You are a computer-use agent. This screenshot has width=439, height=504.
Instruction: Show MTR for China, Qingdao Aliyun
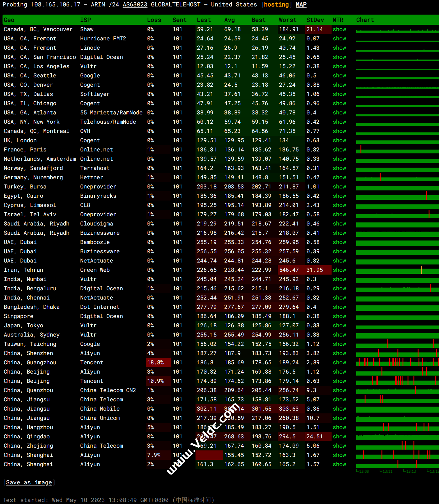[x=339, y=436]
